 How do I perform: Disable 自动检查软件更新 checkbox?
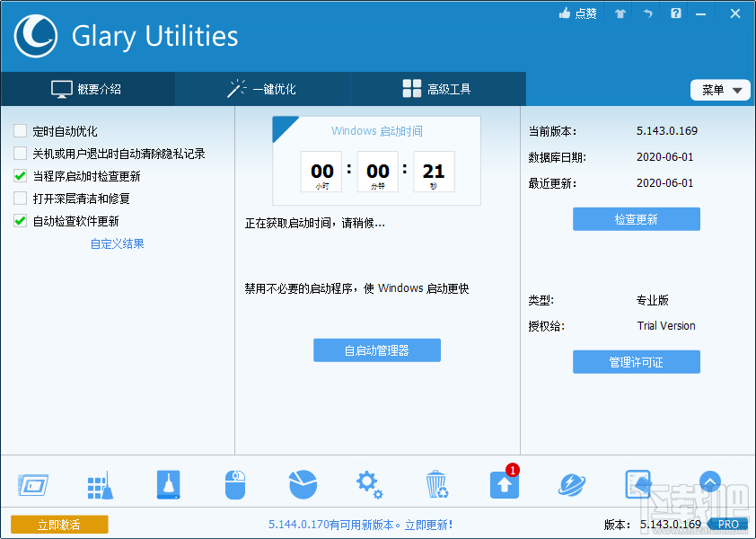20,220
